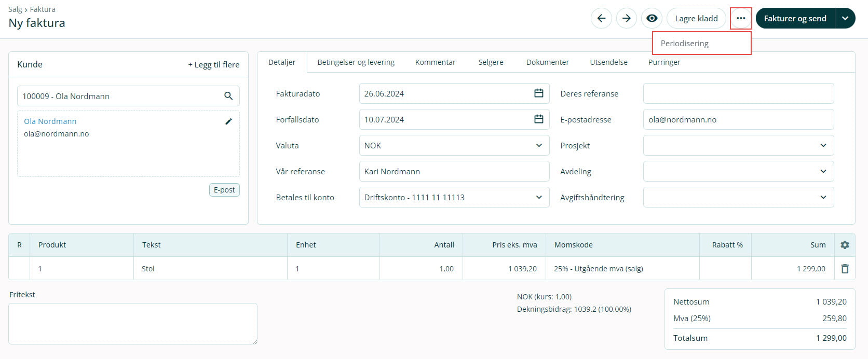Click the Lagre kladd button

pos(696,19)
